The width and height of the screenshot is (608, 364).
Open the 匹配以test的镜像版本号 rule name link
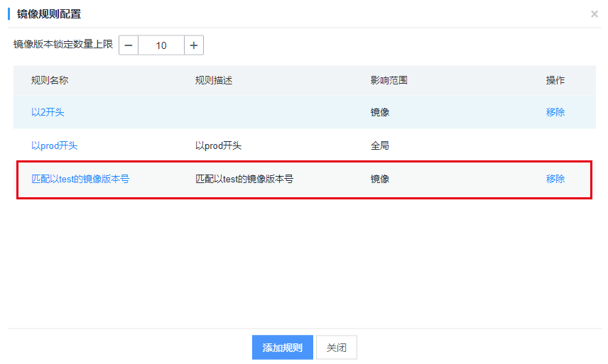[80, 179]
